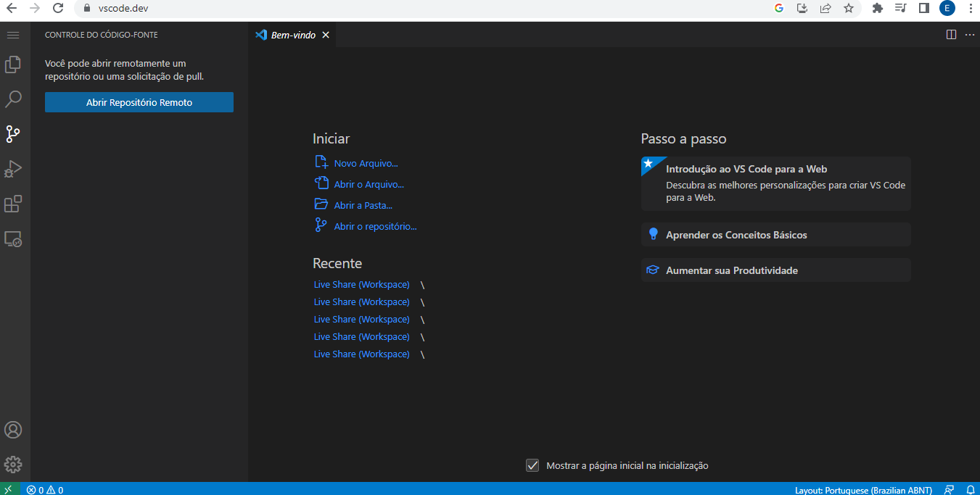Click the green remote indicator in status bar
The image size is (980, 495).
coord(8,489)
